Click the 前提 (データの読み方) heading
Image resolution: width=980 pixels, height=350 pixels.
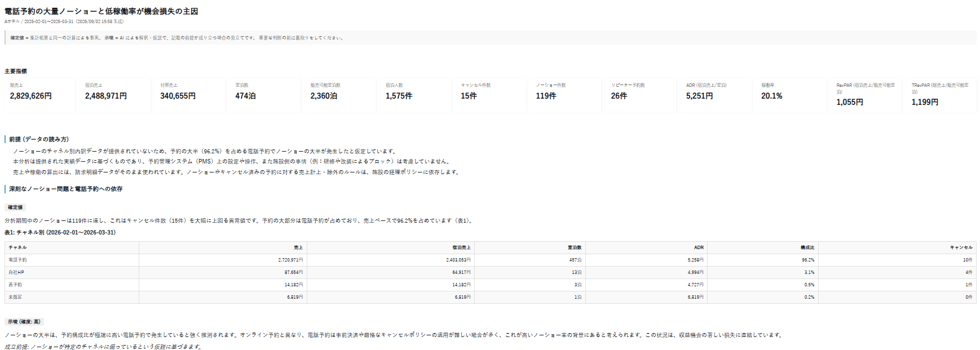pyautogui.click(x=39, y=139)
